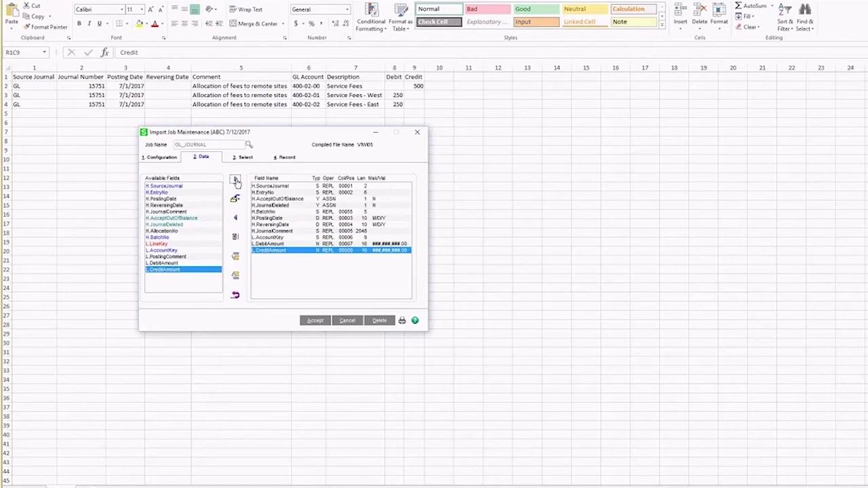Click the Fill Color bucket icon

pyautogui.click(x=138, y=23)
